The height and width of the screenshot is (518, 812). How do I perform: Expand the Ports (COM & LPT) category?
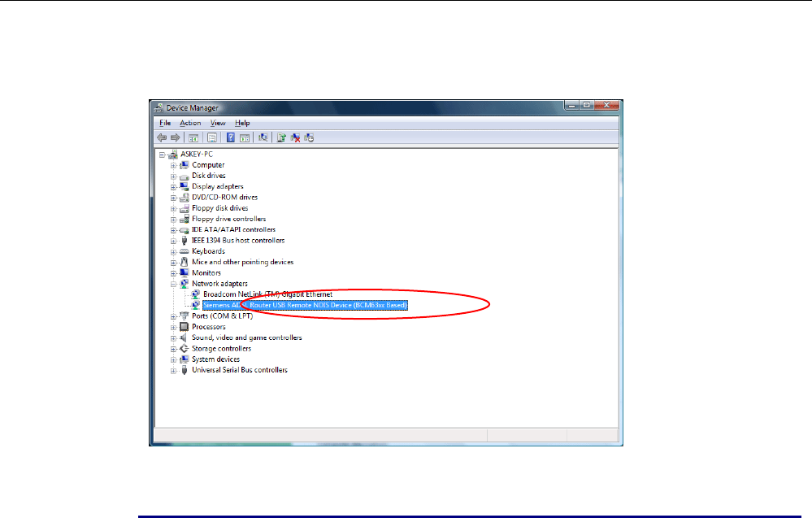coord(173,316)
